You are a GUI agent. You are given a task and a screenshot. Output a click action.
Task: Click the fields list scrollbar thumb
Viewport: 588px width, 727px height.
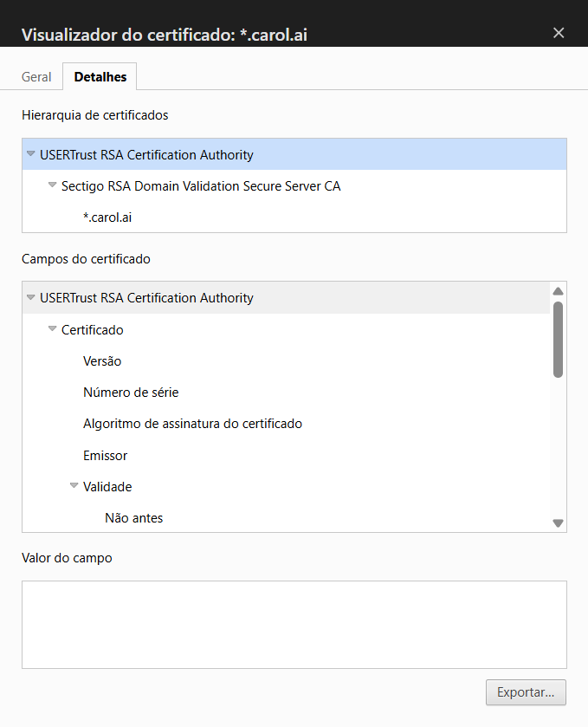pyautogui.click(x=559, y=339)
